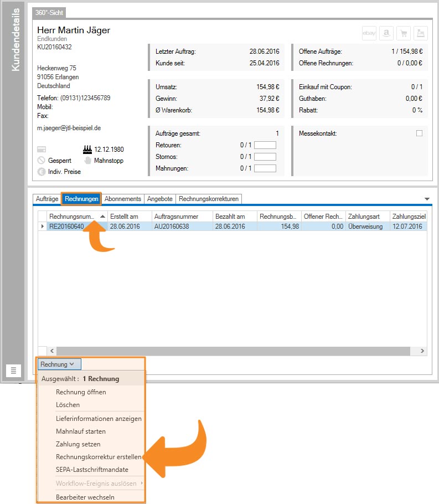Expand the Workflow-Ereignis auslösen submenu
This screenshot has width=439, height=504.
coord(99,484)
